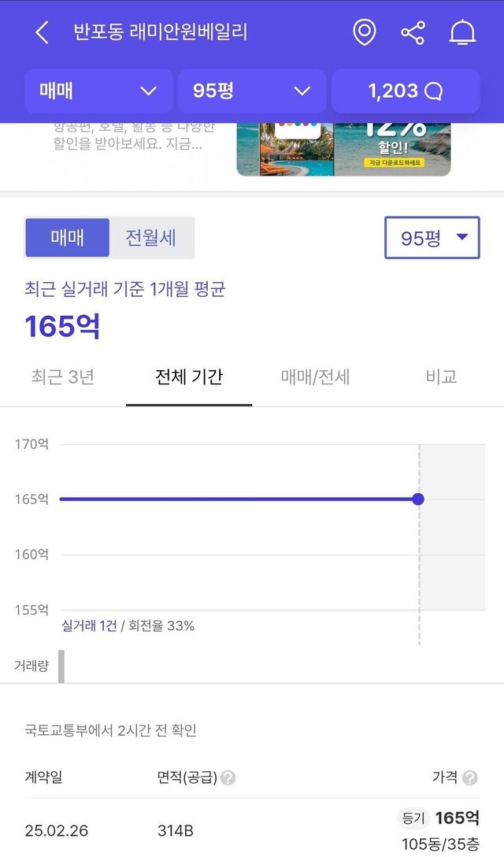Tap the share icon

click(x=413, y=32)
